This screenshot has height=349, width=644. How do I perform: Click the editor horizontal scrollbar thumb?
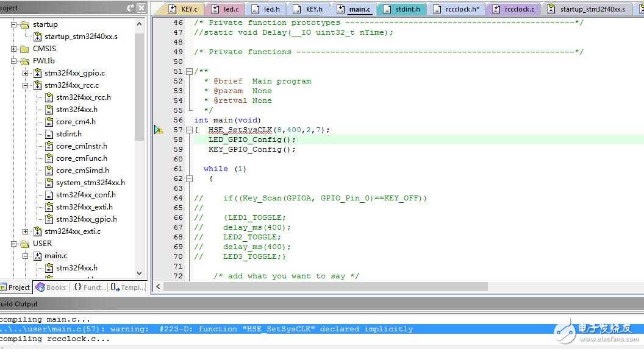[x=326, y=287]
